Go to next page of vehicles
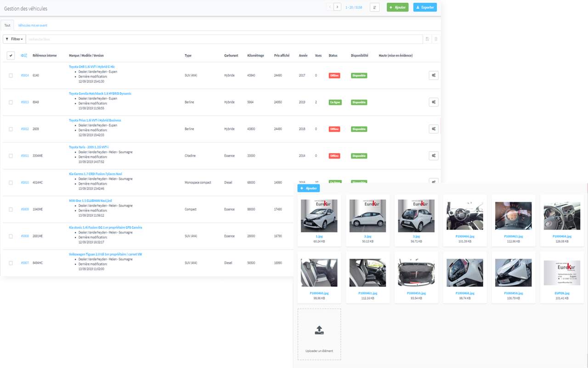The image size is (588, 368). point(338,7)
